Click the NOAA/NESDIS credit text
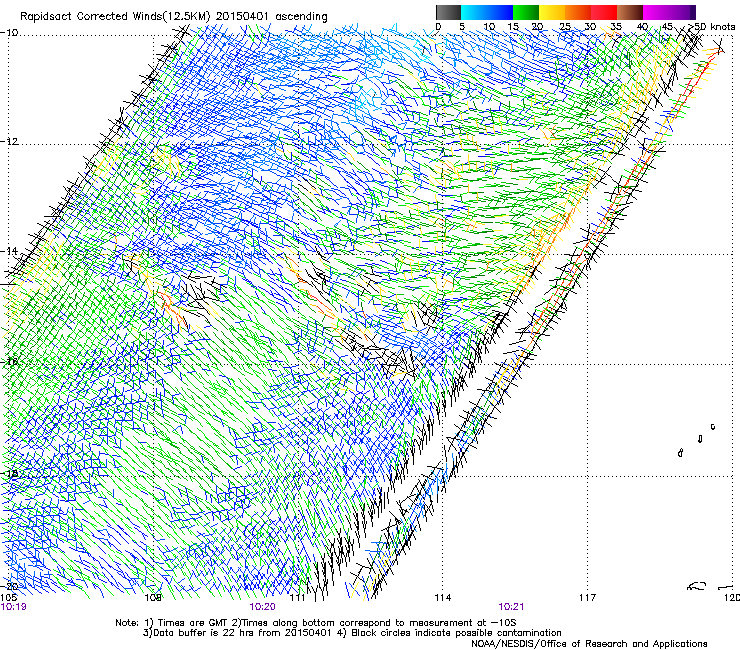This screenshot has width=740, height=650. [x=589, y=643]
